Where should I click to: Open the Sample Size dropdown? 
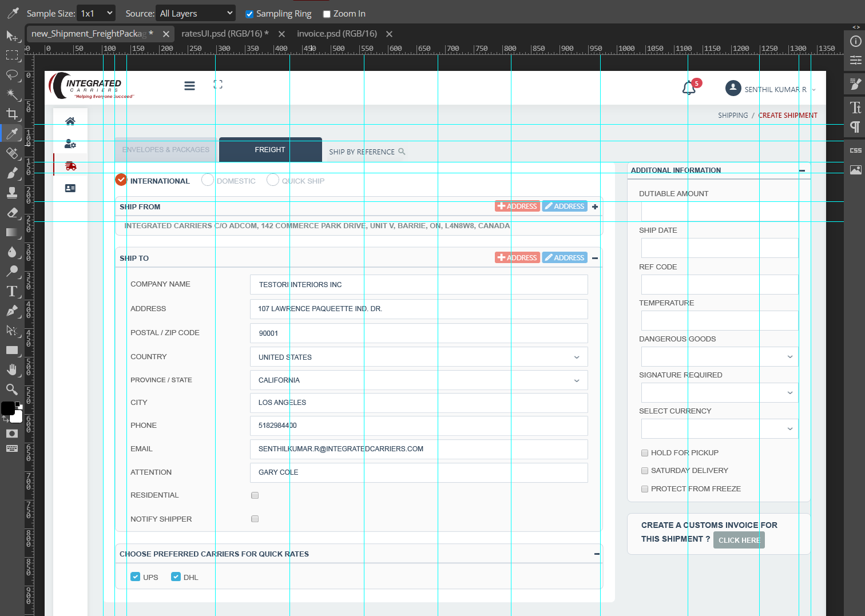pyautogui.click(x=97, y=13)
